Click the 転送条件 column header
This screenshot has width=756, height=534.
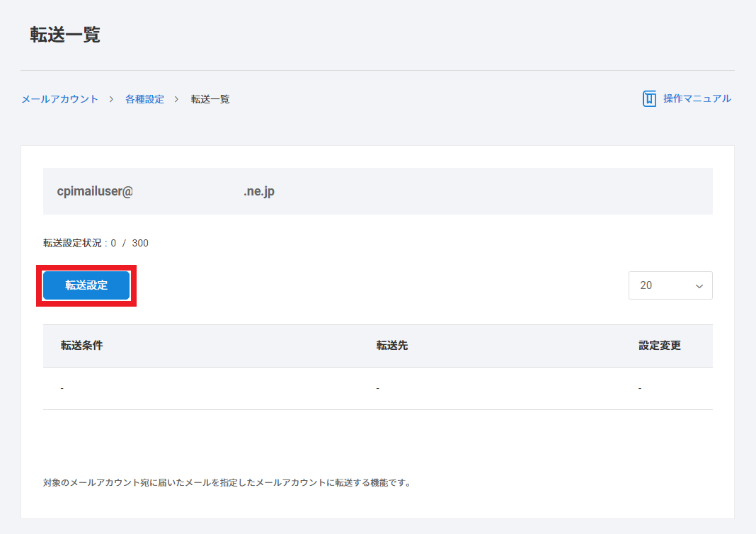pyautogui.click(x=81, y=346)
